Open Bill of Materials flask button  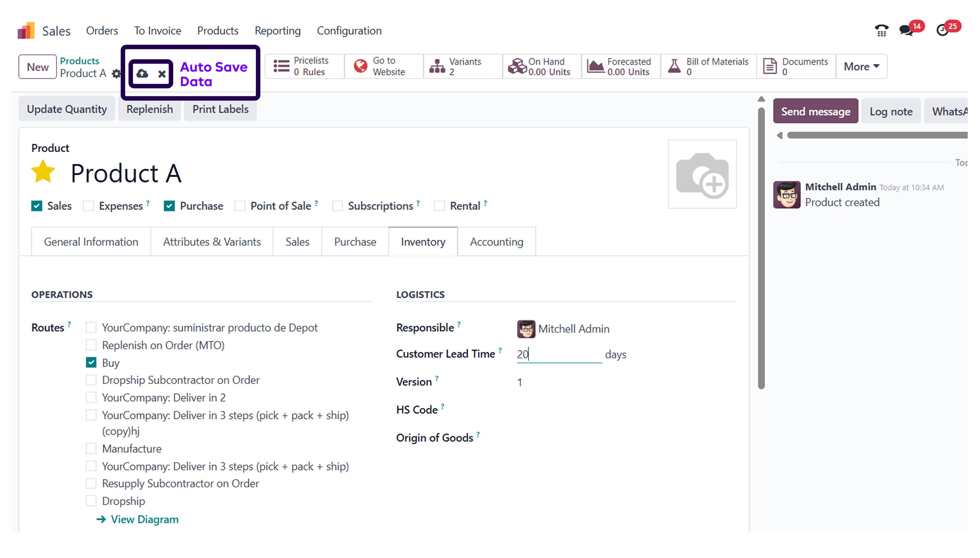click(x=708, y=66)
